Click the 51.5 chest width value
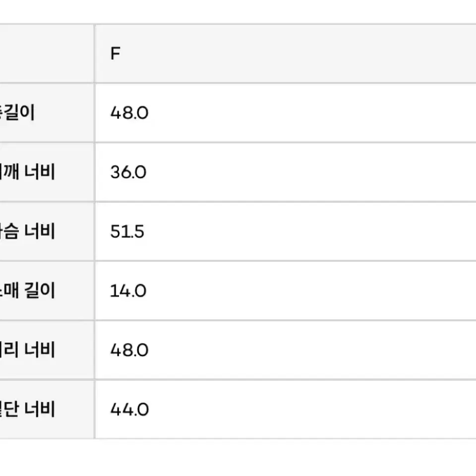This screenshot has height=476, width=476. [127, 232]
